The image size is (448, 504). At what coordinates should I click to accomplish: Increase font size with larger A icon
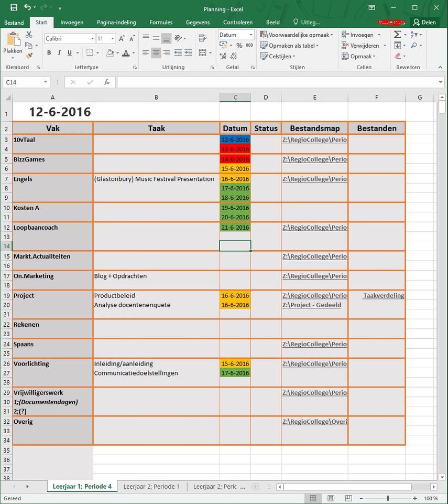(122, 39)
